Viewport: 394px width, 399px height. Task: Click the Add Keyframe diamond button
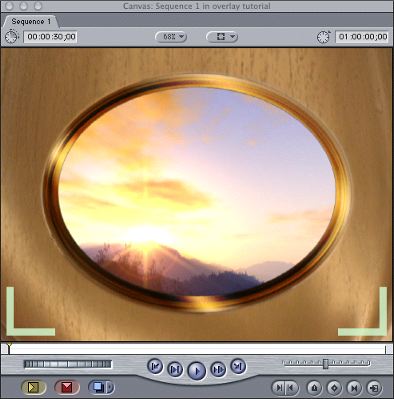click(334, 388)
